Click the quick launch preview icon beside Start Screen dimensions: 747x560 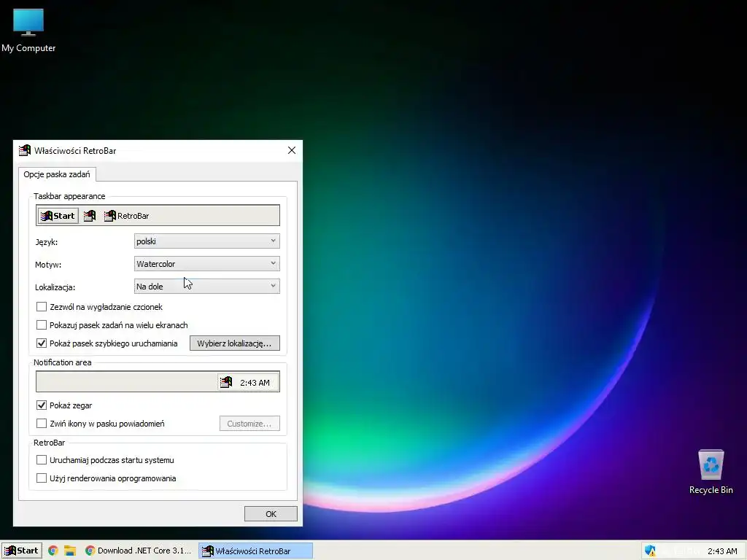pos(90,216)
